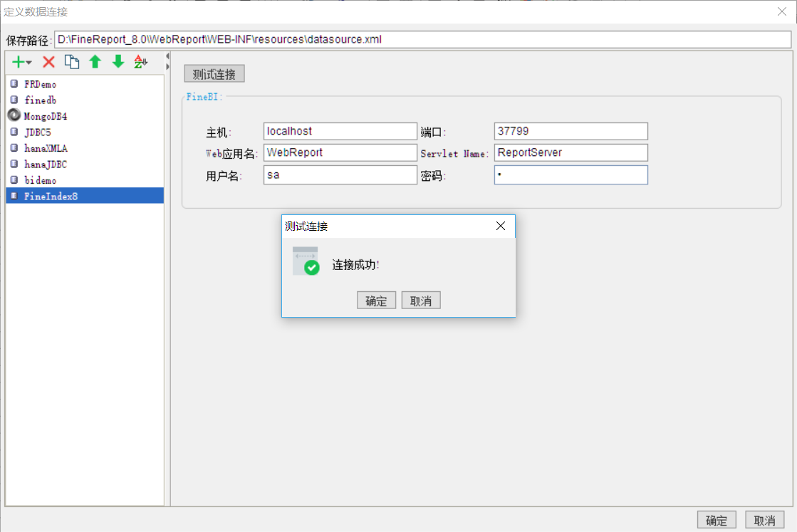The width and height of the screenshot is (797, 532).
Task: Click the success checkmark icon in the dialog
Action: (306, 261)
